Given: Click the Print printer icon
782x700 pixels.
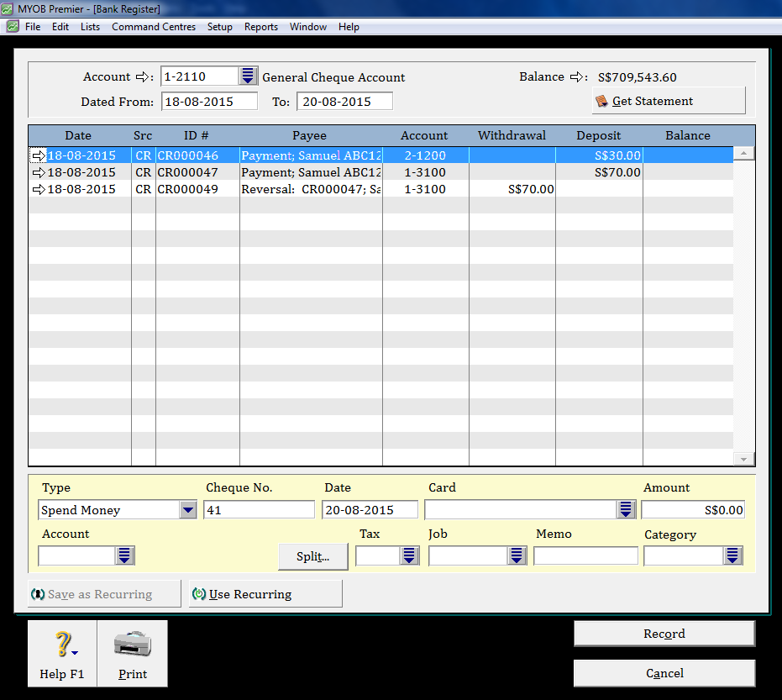Looking at the screenshot, I should [x=132, y=645].
